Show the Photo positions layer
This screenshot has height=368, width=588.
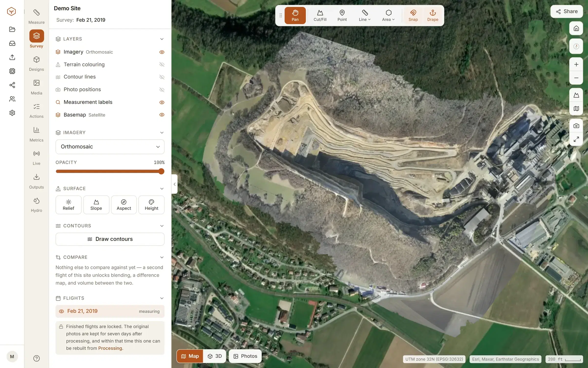162,90
